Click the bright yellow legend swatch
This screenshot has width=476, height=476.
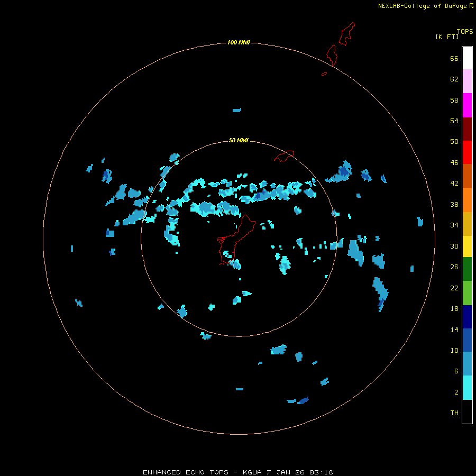(467, 246)
